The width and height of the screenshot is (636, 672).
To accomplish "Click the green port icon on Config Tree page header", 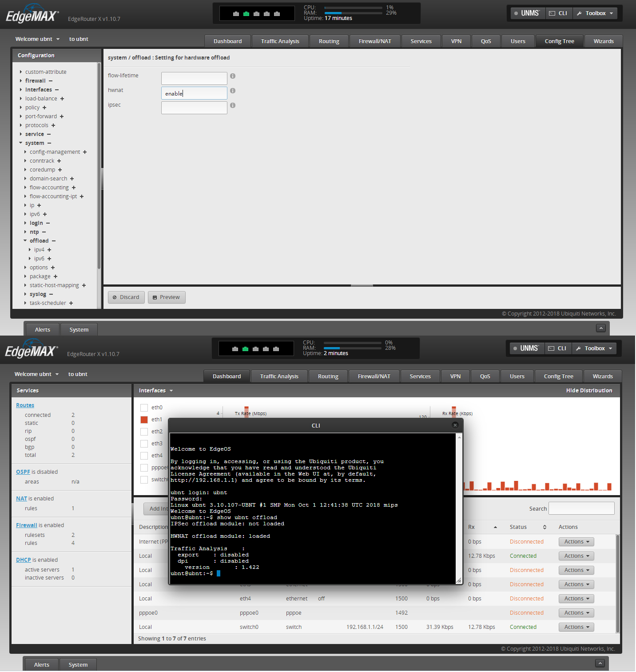I will click(246, 14).
